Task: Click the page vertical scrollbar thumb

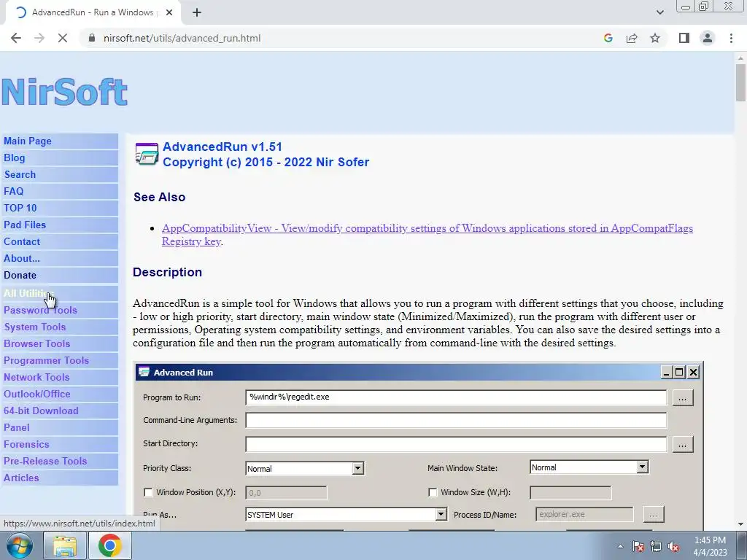Action: (740, 82)
